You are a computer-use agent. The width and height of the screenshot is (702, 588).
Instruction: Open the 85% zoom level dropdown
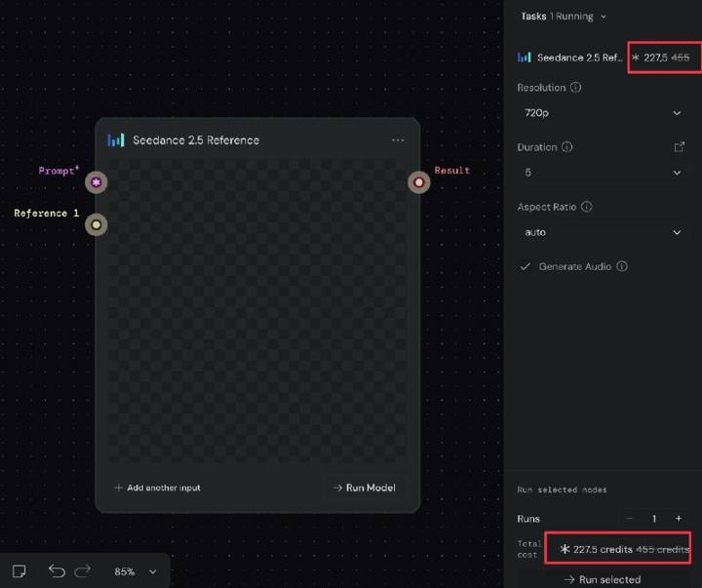pyautogui.click(x=136, y=571)
